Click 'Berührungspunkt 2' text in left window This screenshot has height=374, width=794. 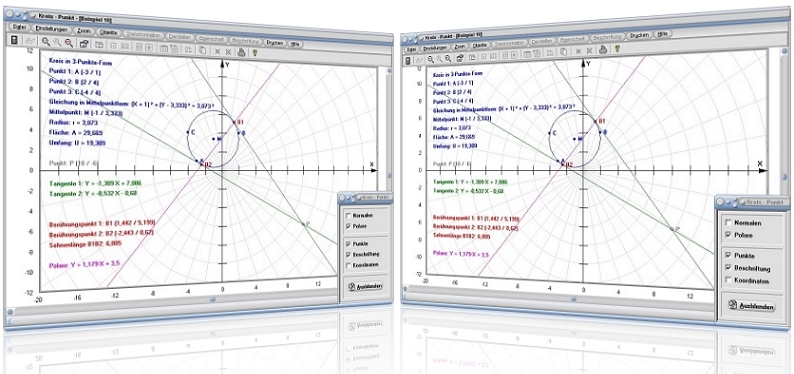(100, 234)
